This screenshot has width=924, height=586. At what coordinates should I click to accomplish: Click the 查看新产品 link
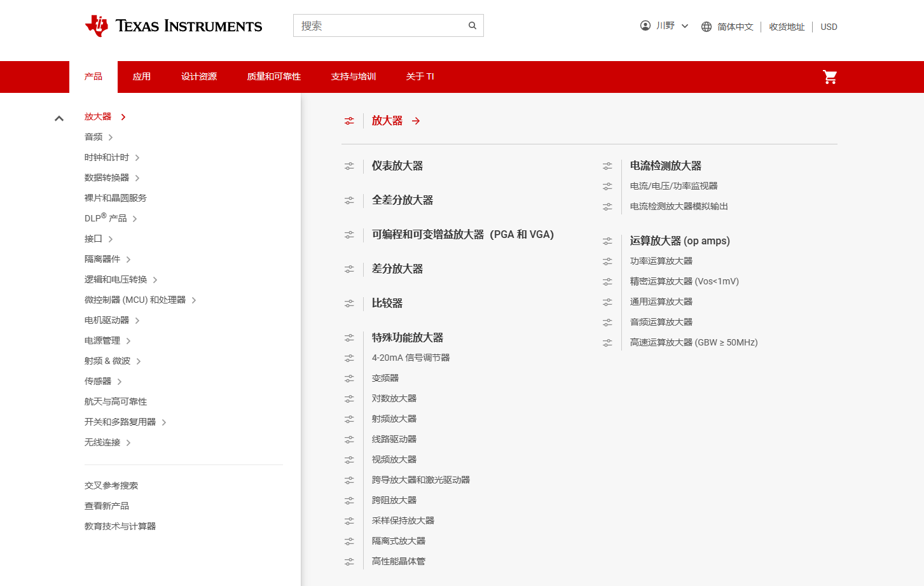pyautogui.click(x=107, y=505)
